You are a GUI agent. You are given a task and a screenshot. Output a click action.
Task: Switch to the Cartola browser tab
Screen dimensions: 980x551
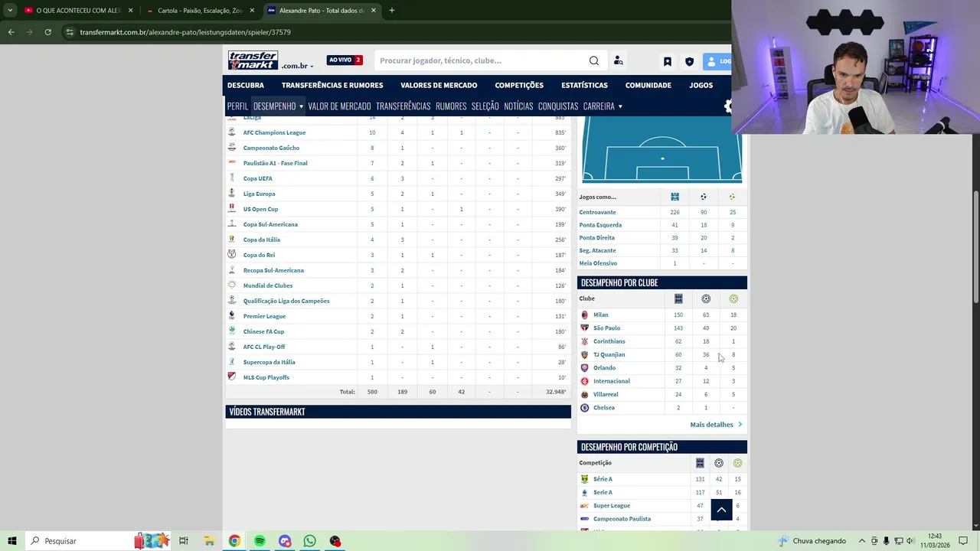pyautogui.click(x=199, y=11)
